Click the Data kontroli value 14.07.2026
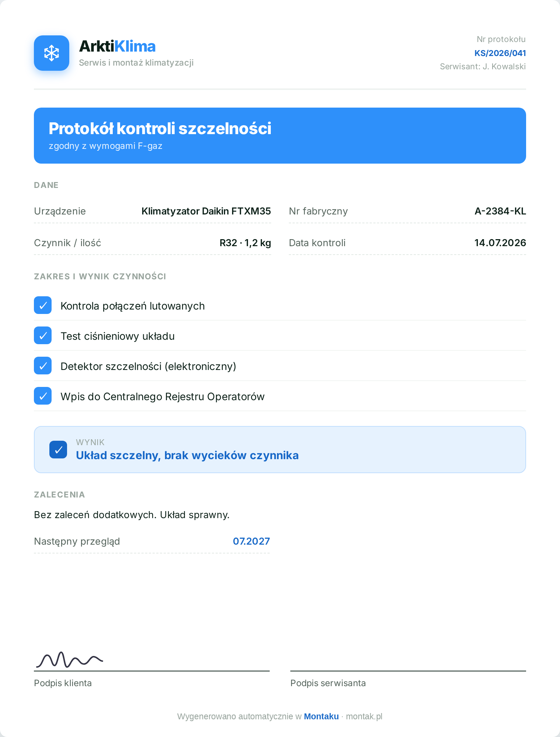The width and height of the screenshot is (560, 737). 500,243
